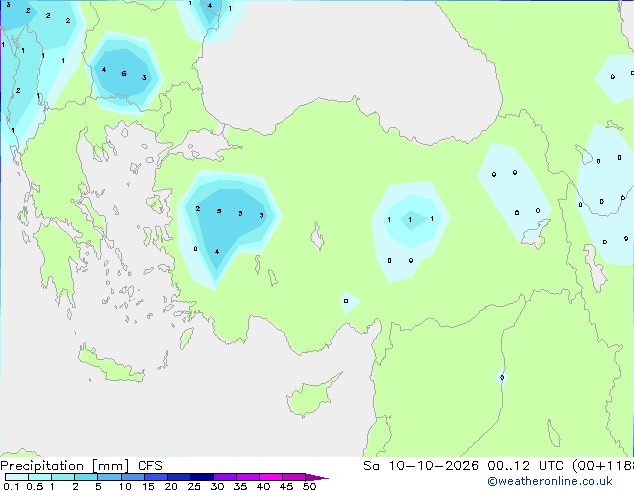The height and width of the screenshot is (490, 634).
Task: Click the 0 mm diamond near southern Turkey
Action: tap(346, 301)
